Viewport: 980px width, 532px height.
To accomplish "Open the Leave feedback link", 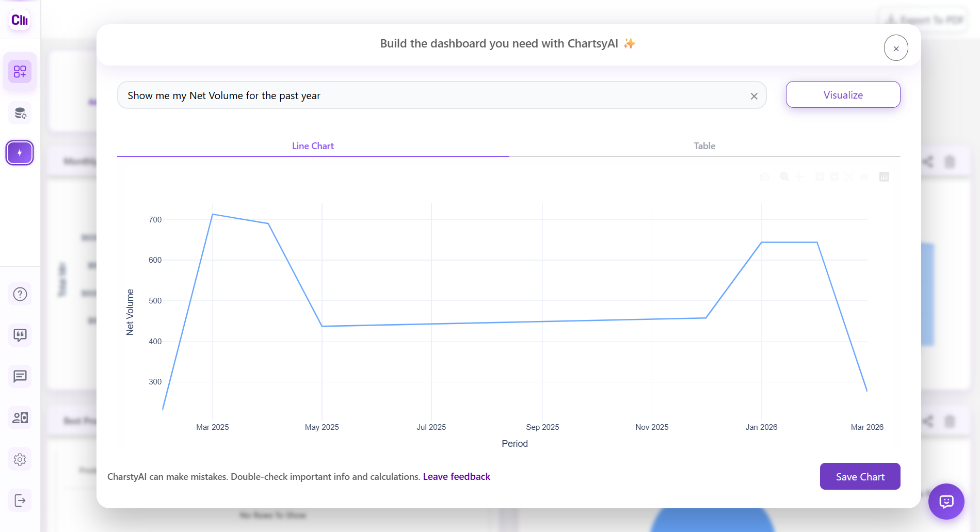I will [x=456, y=477].
